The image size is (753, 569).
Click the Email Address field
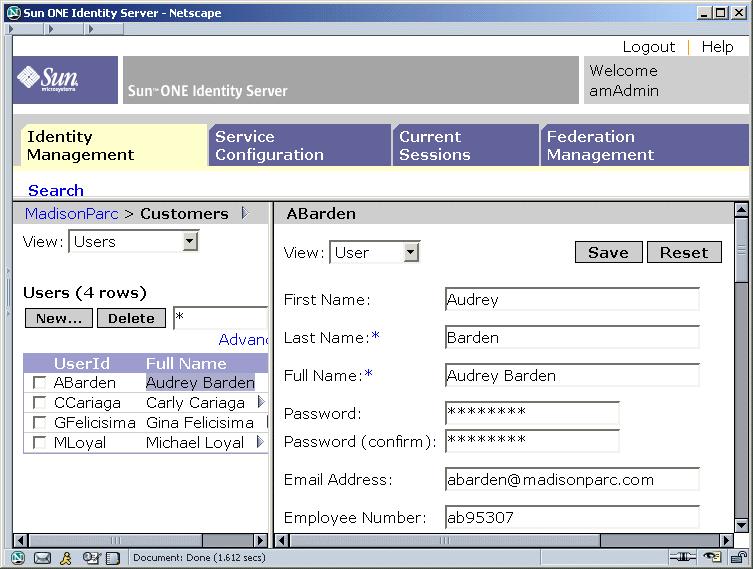point(572,479)
